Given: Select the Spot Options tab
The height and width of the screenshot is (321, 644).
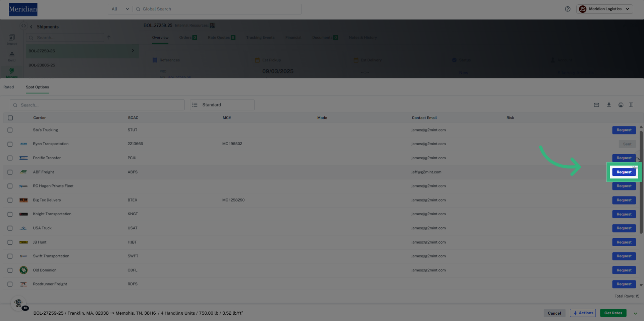Looking at the screenshot, I should [x=37, y=87].
